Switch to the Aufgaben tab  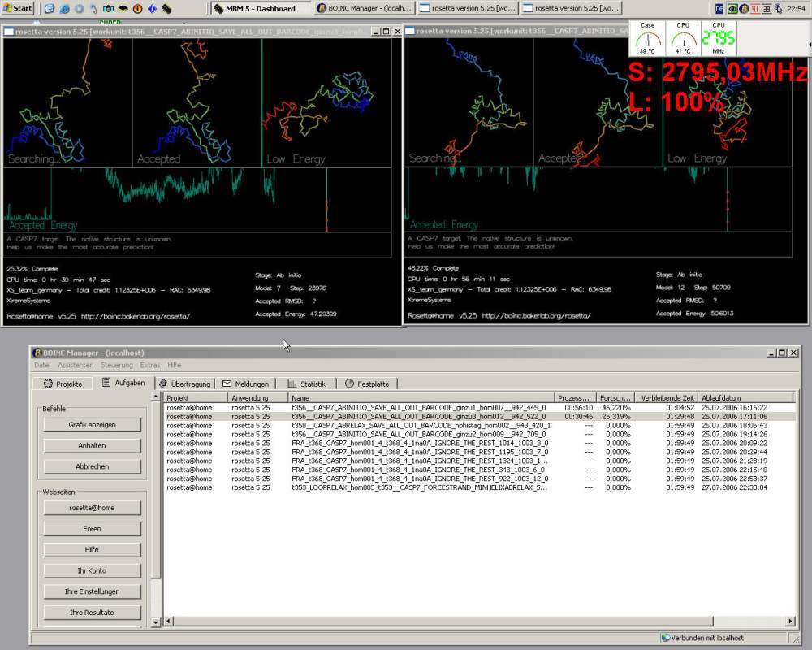tap(123, 383)
